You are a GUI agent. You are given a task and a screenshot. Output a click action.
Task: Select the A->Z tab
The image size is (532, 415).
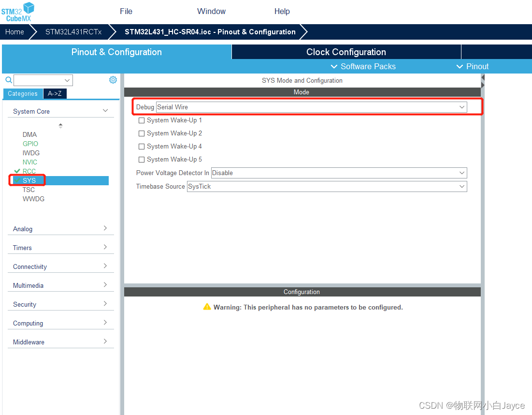(55, 93)
